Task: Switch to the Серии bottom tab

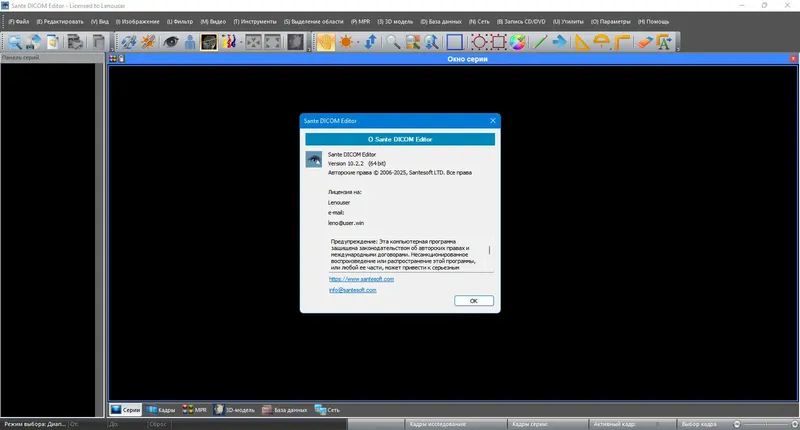Action: (126, 410)
